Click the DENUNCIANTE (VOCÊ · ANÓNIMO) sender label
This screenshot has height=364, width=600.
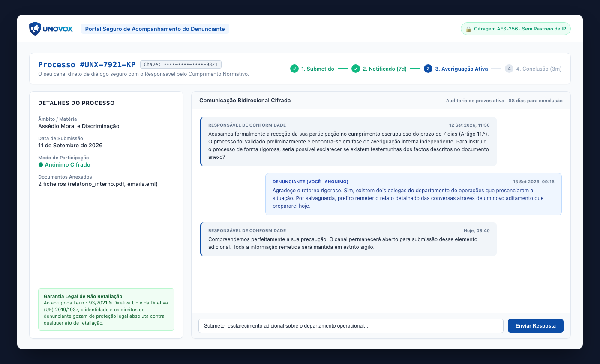[310, 182]
